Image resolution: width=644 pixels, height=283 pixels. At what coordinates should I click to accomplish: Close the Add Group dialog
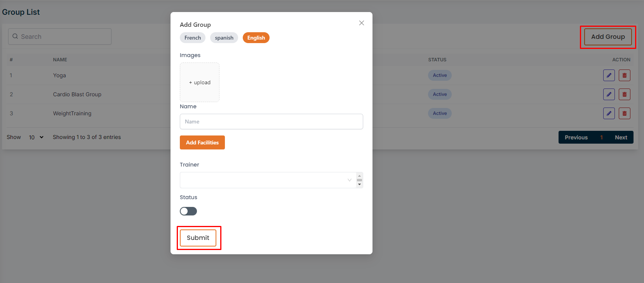[x=361, y=23]
